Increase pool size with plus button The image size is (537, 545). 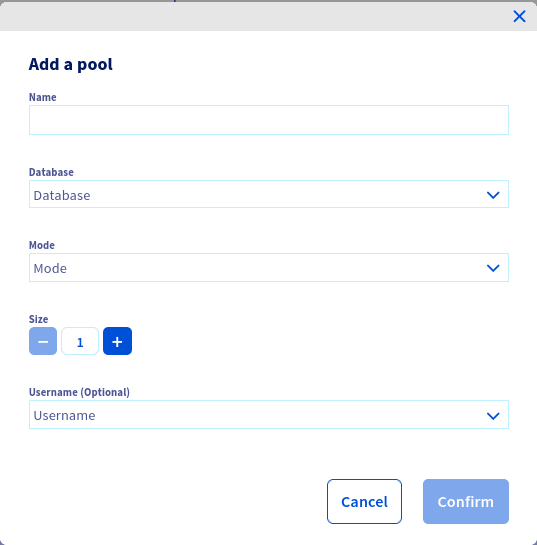[117, 341]
